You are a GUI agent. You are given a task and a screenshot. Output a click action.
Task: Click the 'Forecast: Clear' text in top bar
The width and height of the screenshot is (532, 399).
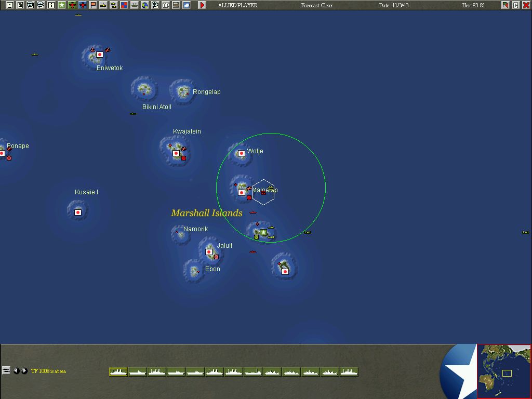tap(316, 5)
